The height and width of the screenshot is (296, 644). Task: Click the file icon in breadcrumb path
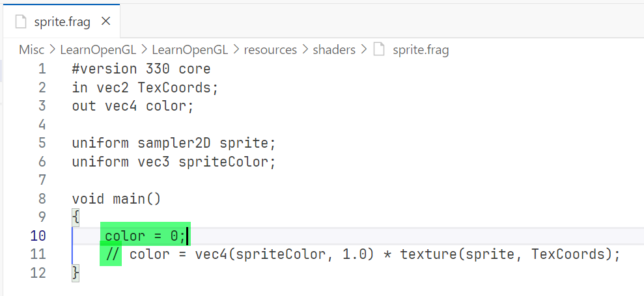coord(380,49)
